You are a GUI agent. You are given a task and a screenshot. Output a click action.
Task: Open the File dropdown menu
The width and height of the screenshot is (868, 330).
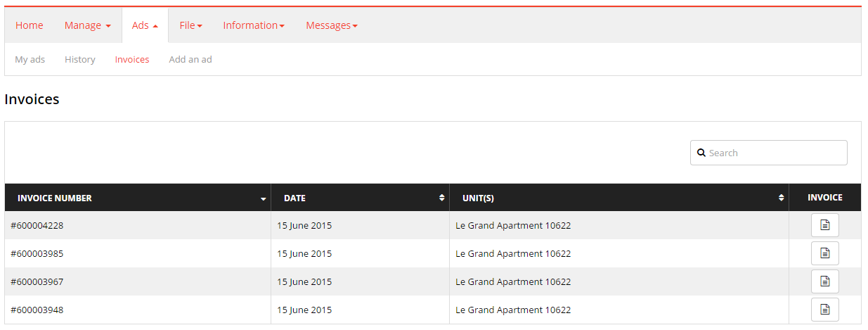point(190,25)
